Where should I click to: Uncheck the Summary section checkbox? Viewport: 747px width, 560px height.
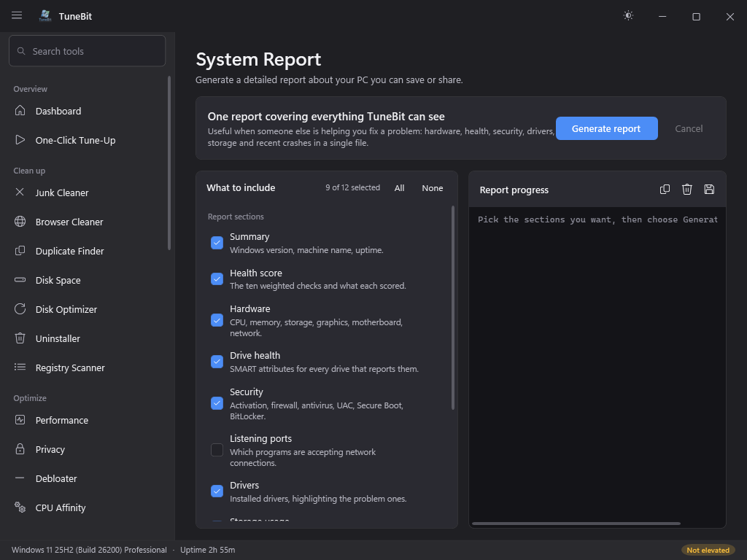point(217,243)
